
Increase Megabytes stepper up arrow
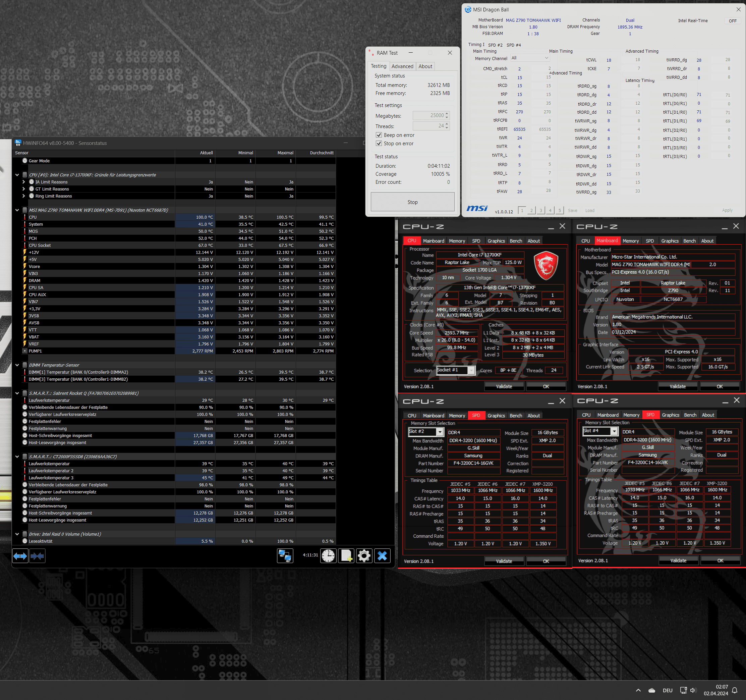447,113
